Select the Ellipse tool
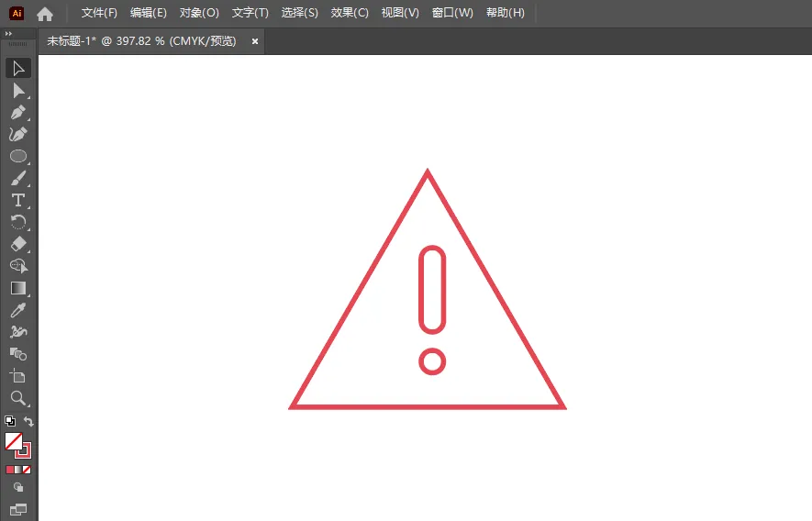The image size is (812, 521). [18, 156]
